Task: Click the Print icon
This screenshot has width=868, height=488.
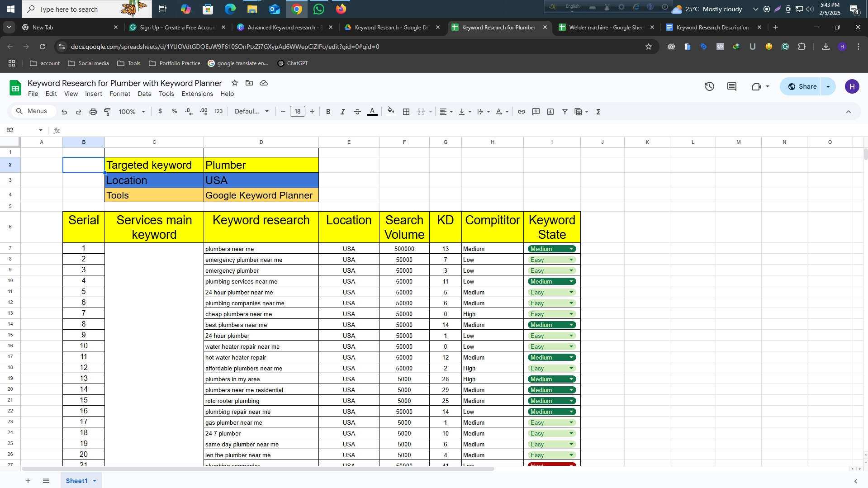Action: click(93, 112)
